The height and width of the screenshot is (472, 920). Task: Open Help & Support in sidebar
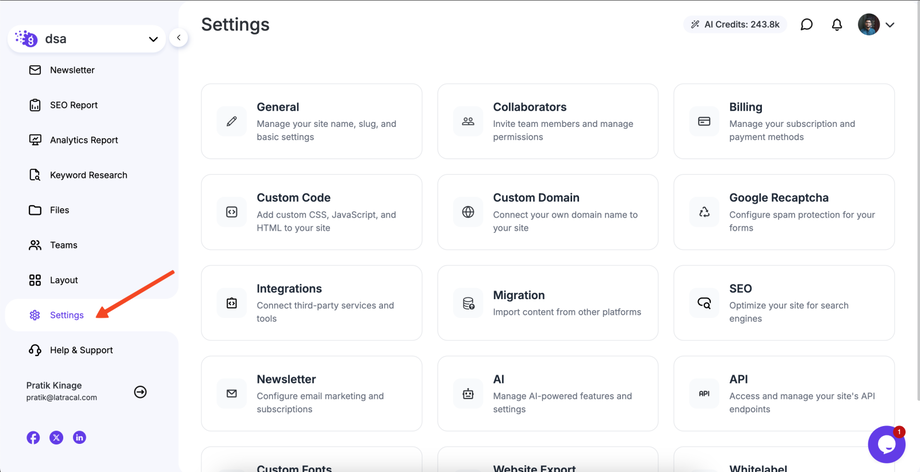[x=81, y=350]
